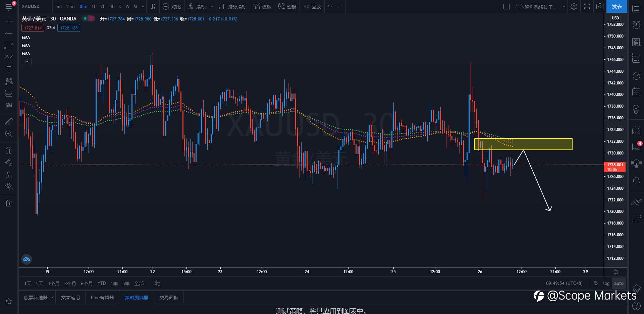
Task: Set date range to 全部
Action: 139,284
